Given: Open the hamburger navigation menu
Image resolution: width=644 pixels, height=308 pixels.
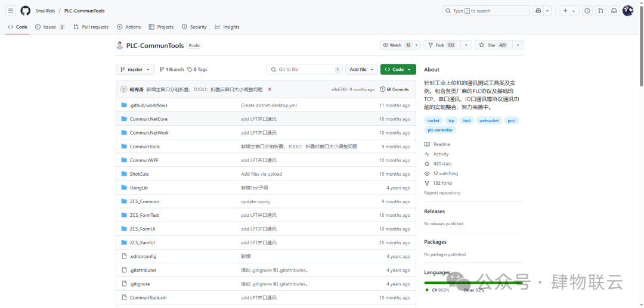Looking at the screenshot, I should click(x=11, y=11).
